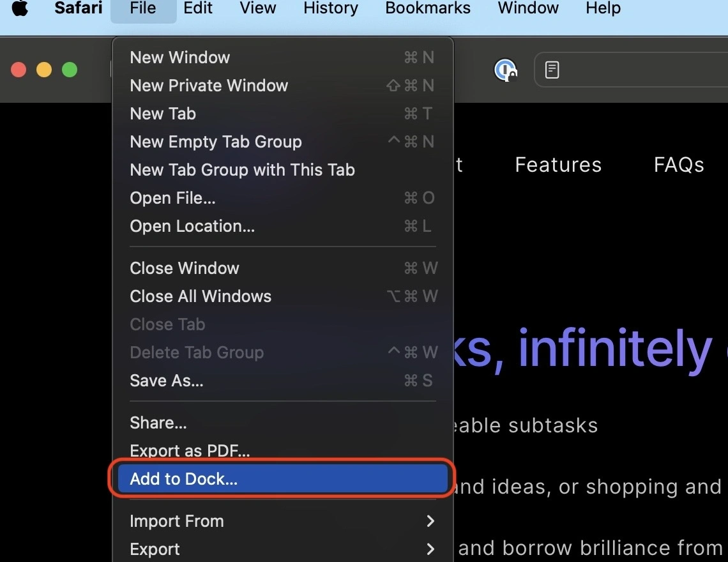Open the History menu in menu bar
Viewport: 728px width, 562px height.
pyautogui.click(x=330, y=9)
